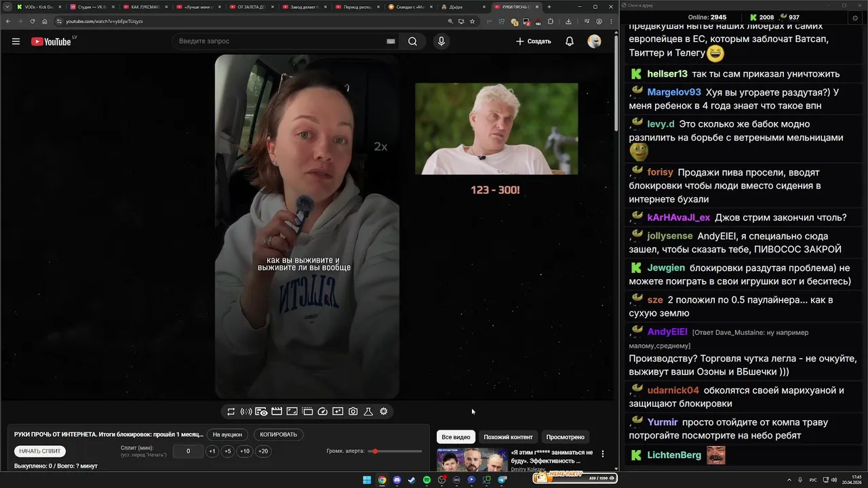Screen dimensions: 868x488
Task: Toggle the loop icon in player toolbar
Action: (x=231, y=411)
